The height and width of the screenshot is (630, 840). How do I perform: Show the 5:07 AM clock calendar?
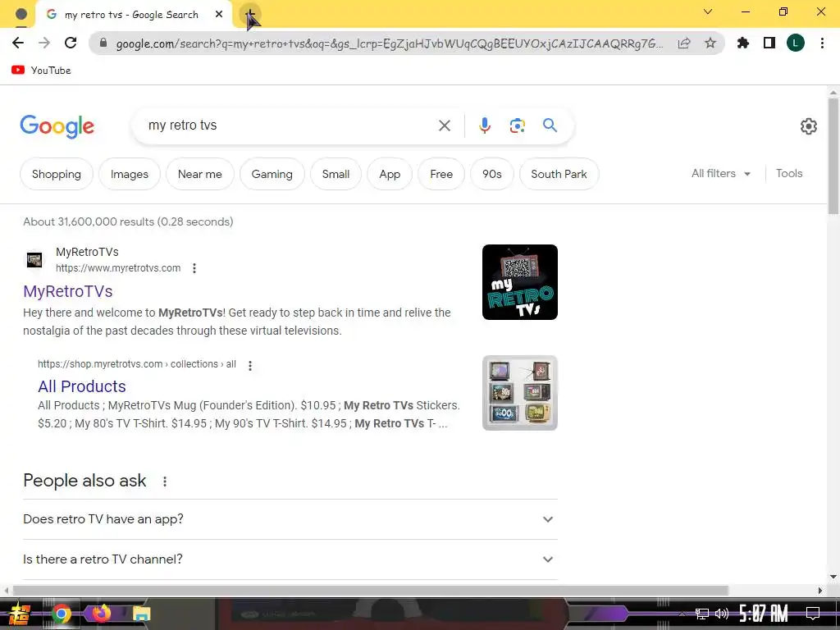[763, 614]
